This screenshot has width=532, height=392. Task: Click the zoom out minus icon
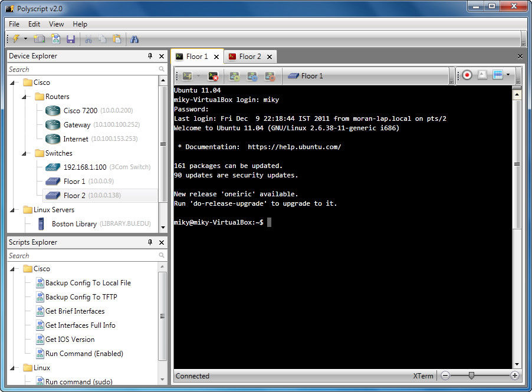(x=446, y=375)
